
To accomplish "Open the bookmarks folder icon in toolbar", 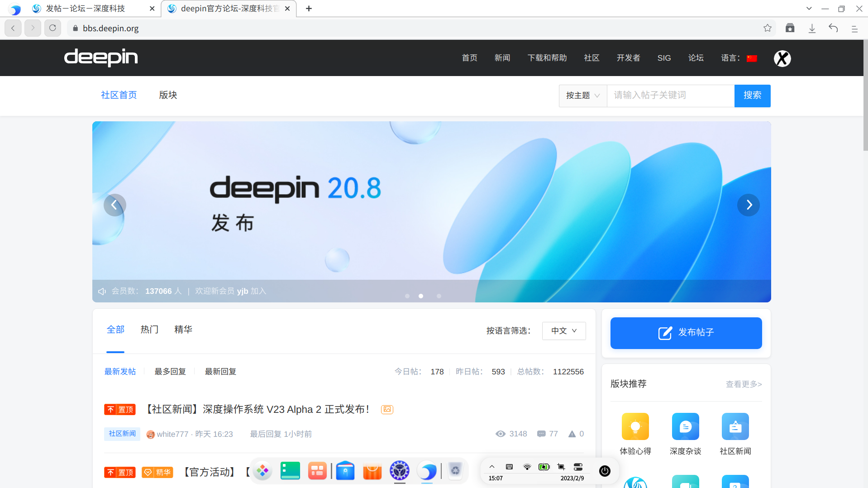I will 790,28.
